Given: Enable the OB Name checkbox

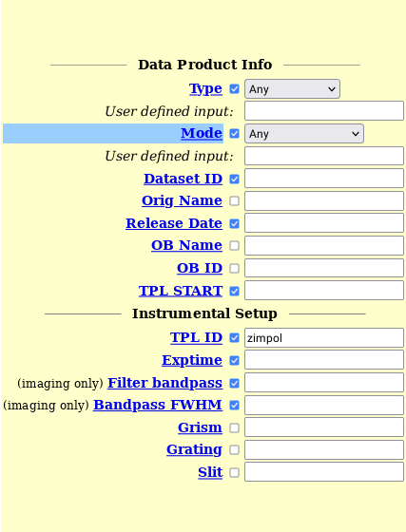Looking at the screenshot, I should pyautogui.click(x=234, y=246).
